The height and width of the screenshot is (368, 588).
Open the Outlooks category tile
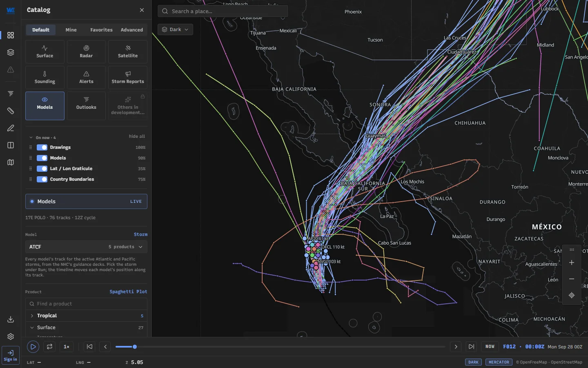[86, 106]
